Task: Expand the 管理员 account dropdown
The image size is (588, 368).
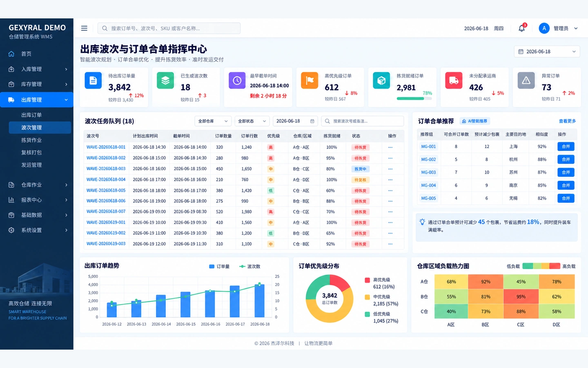Action: click(576, 29)
